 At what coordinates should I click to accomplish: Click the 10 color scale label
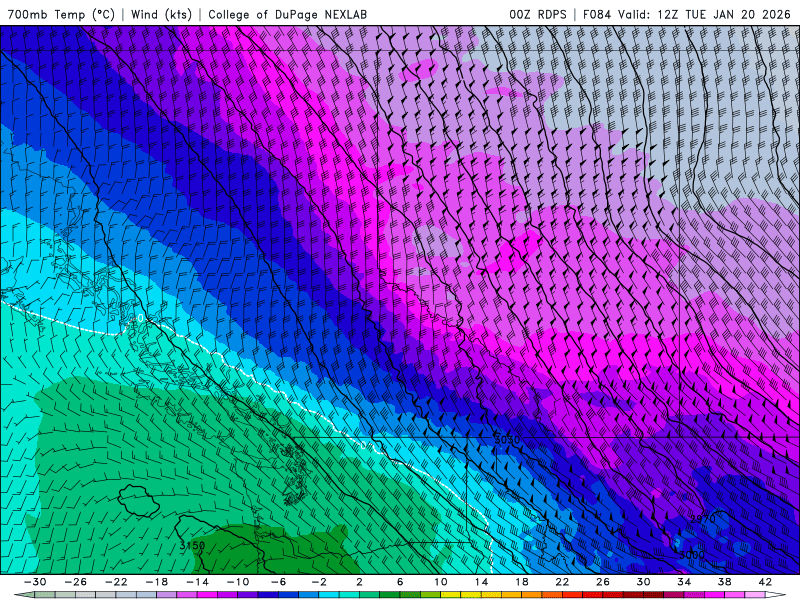click(x=441, y=582)
